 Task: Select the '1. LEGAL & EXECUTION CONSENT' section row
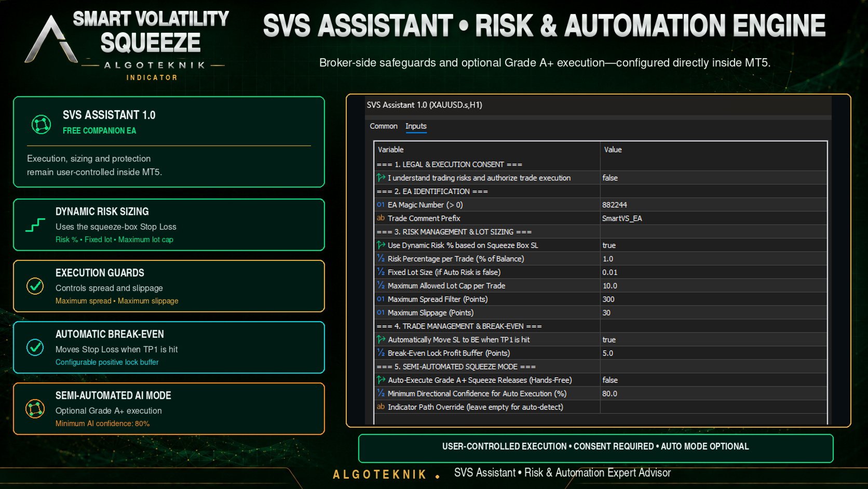click(x=600, y=164)
